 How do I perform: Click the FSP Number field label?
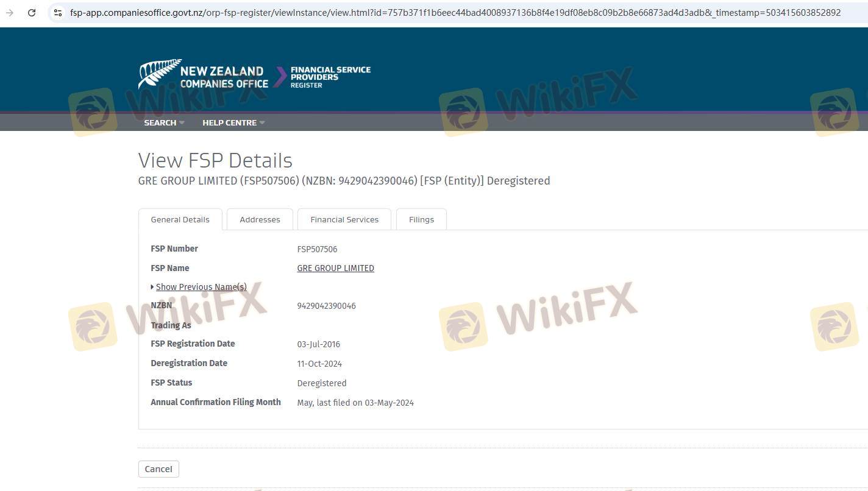pos(174,249)
